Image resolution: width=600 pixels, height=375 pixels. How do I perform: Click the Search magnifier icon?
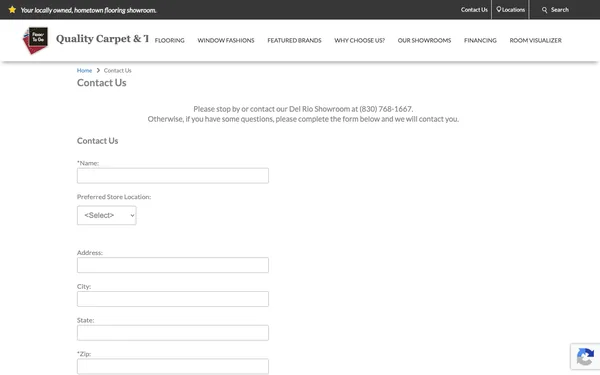coord(545,10)
